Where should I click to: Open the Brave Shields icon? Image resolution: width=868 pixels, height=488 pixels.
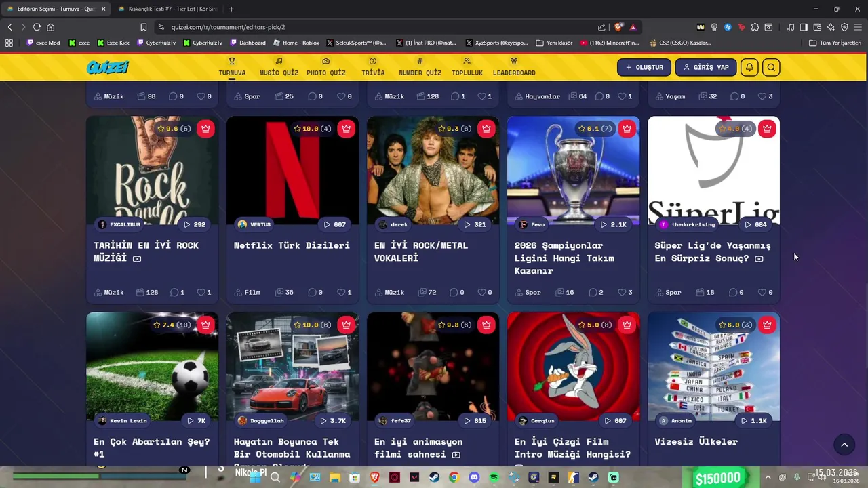618,27
